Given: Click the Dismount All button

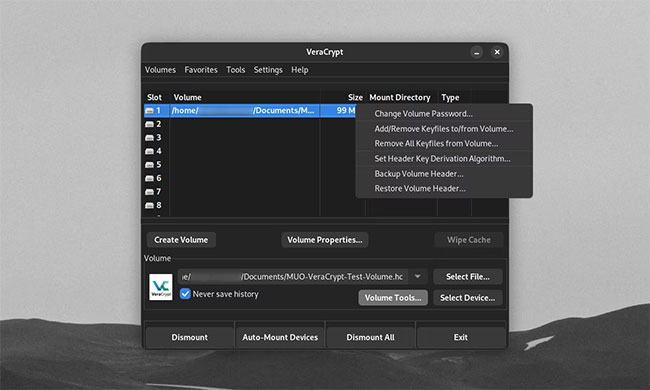Looking at the screenshot, I should [371, 337].
